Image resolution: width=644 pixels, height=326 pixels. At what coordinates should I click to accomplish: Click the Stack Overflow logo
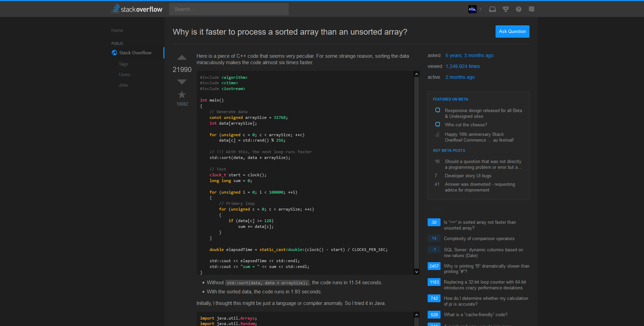click(x=137, y=9)
